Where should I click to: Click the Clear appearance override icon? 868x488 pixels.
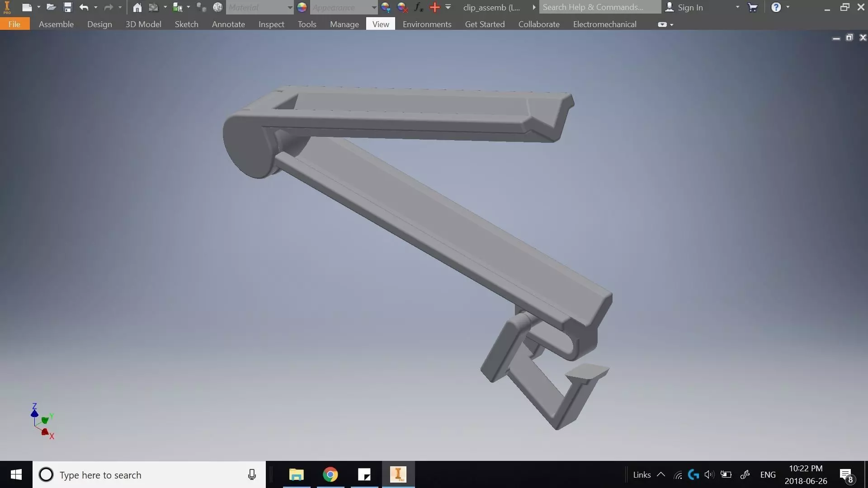click(402, 7)
